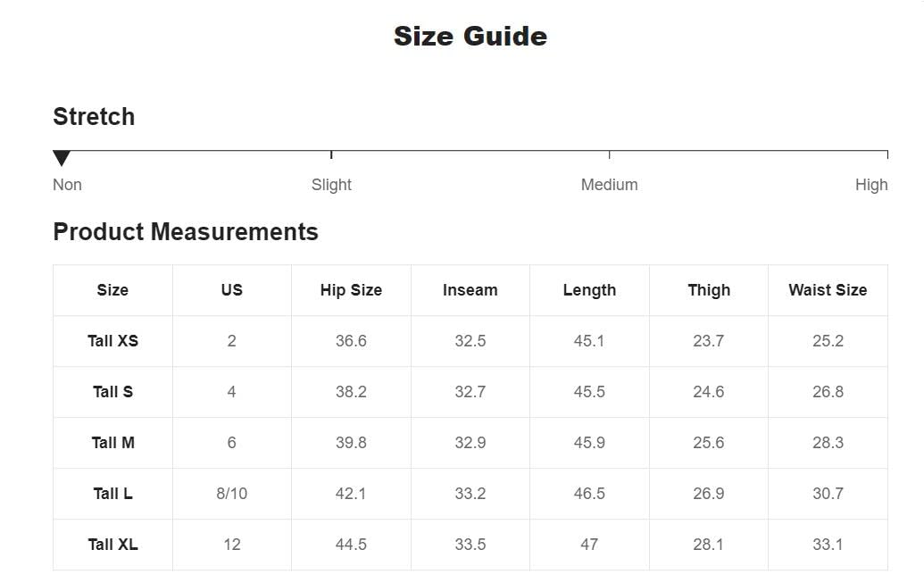Click the Product Measurements heading
924x583 pixels.
(x=186, y=232)
